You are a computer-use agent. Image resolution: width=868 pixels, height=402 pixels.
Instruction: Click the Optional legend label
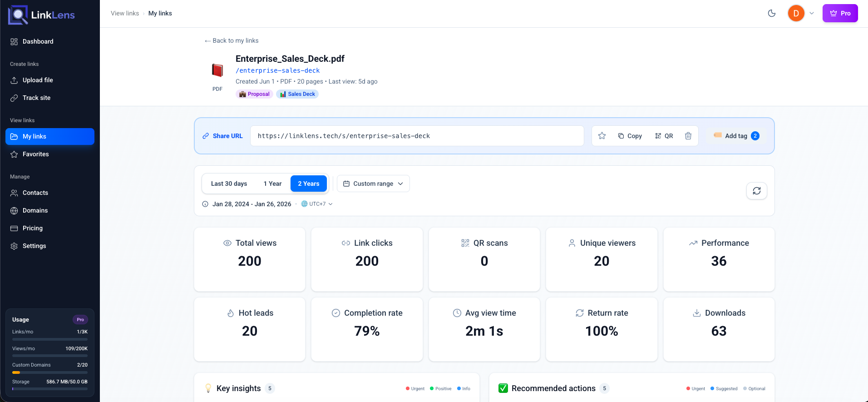pos(754,389)
